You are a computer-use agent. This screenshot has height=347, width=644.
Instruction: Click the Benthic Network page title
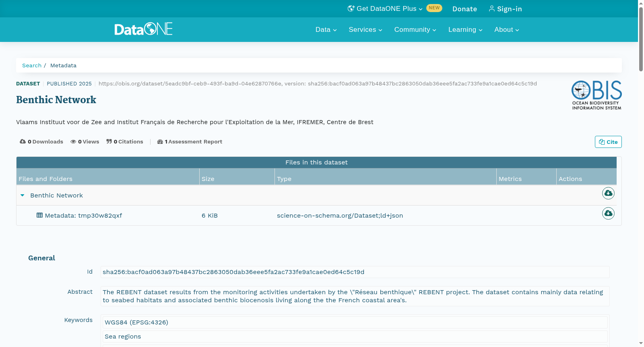pyautogui.click(x=56, y=100)
